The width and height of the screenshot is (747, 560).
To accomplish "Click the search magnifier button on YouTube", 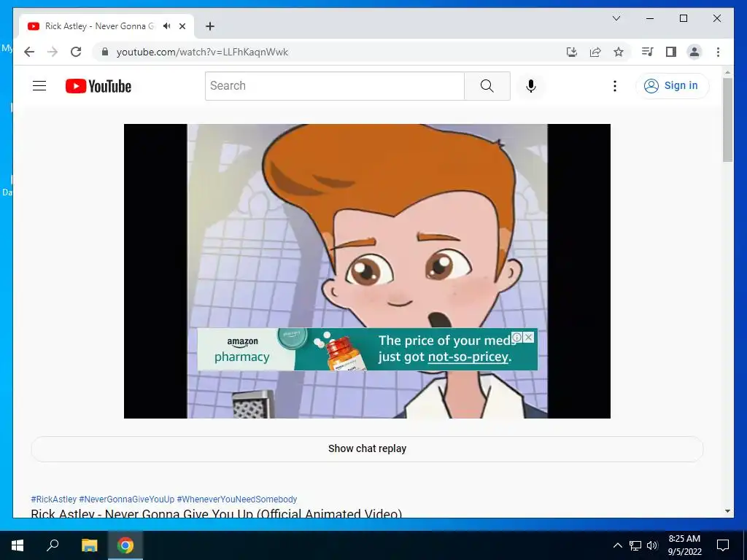I will tap(487, 86).
